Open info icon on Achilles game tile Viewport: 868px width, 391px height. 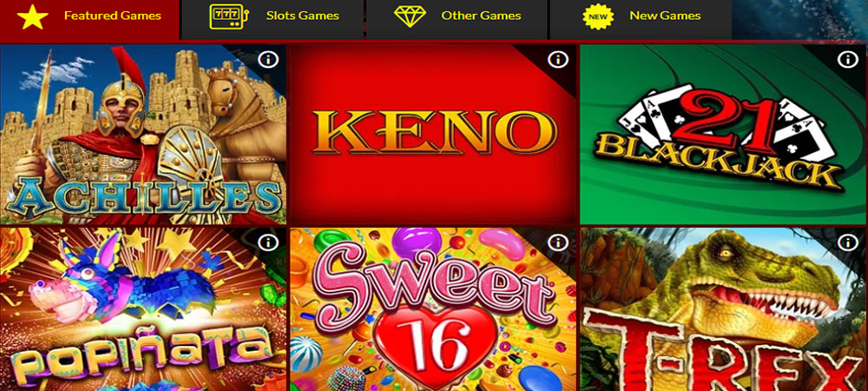[268, 59]
